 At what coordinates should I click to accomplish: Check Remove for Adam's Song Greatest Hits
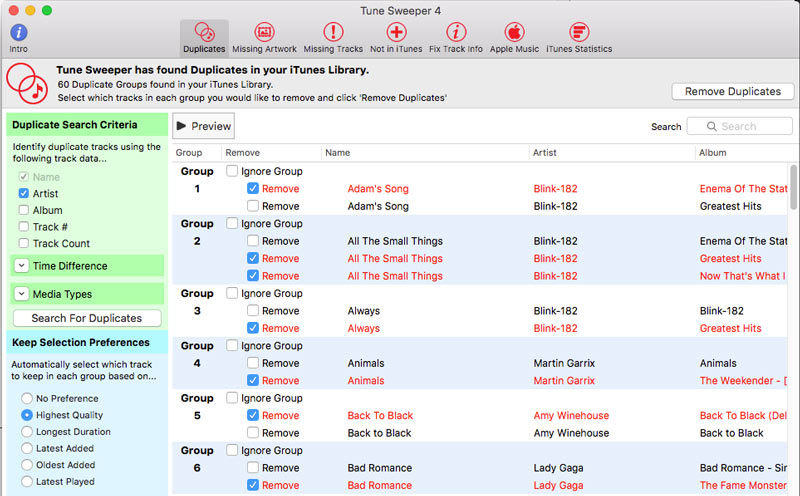pyautogui.click(x=253, y=206)
